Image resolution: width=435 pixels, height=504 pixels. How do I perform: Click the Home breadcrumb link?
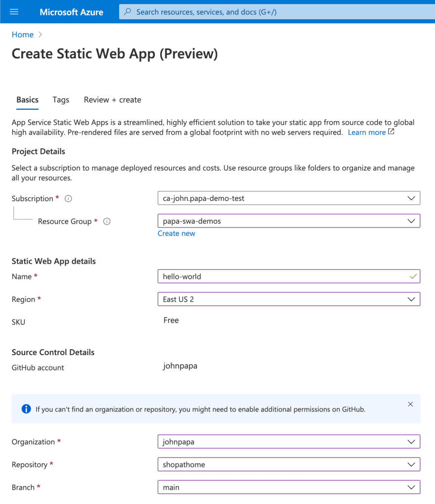(x=22, y=35)
